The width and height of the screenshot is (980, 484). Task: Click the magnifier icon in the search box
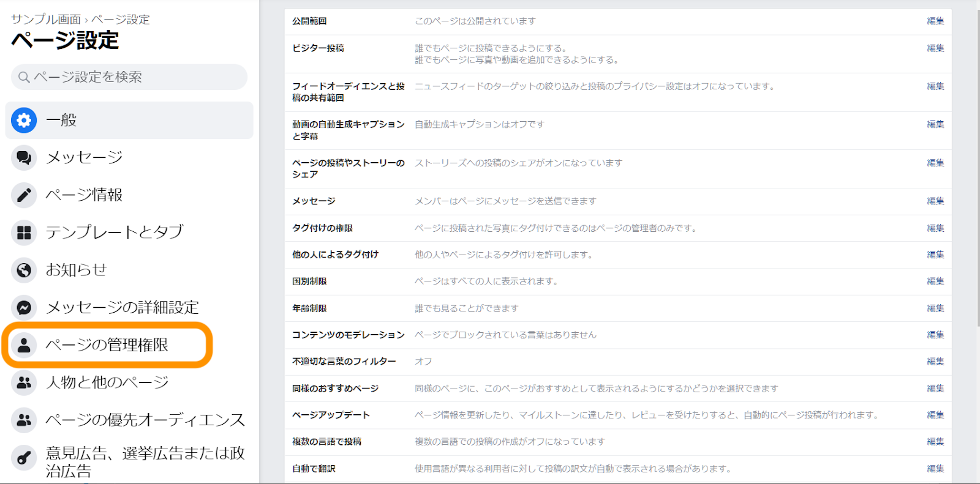(24, 77)
